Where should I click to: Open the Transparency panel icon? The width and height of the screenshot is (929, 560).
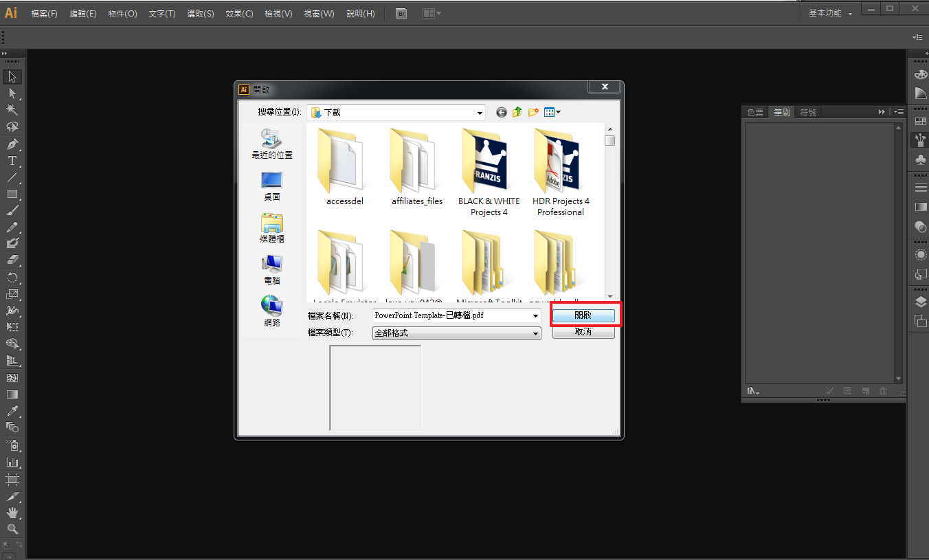921,226
